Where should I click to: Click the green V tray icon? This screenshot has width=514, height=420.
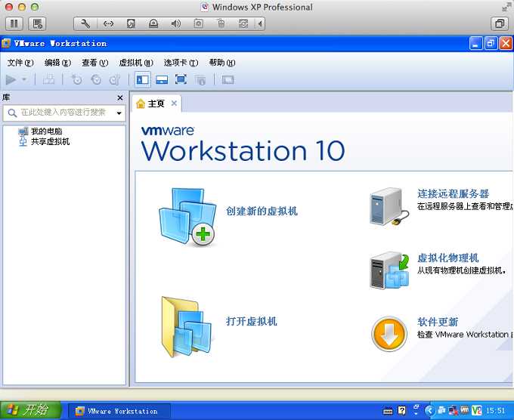coord(477,410)
